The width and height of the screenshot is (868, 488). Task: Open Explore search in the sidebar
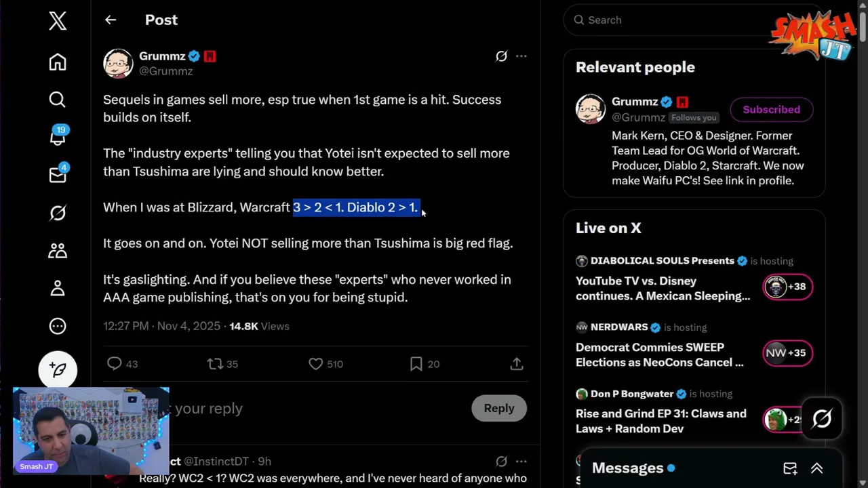(58, 100)
